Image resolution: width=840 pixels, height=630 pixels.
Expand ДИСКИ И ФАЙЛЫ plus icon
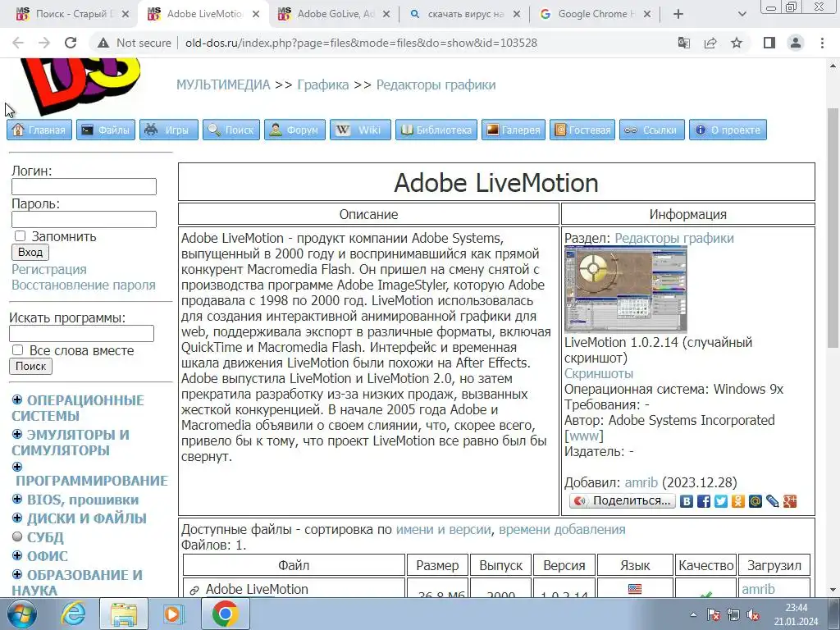pos(17,518)
